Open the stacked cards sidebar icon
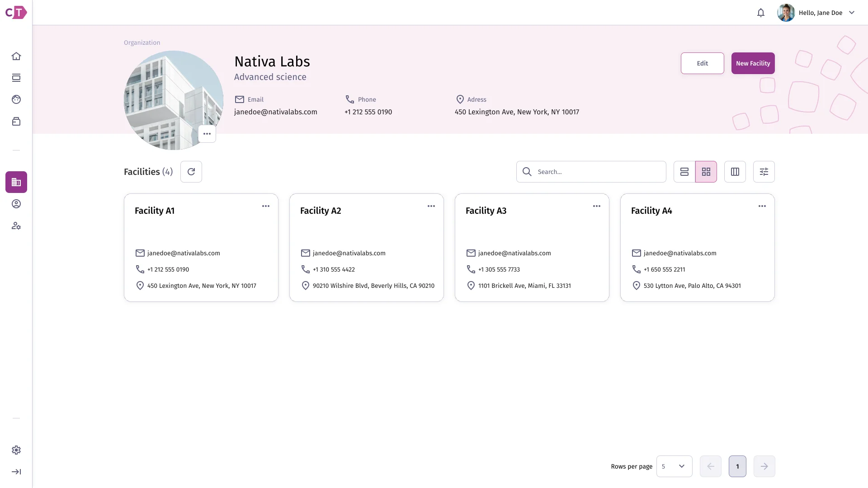Image resolution: width=868 pixels, height=488 pixels. 16,78
